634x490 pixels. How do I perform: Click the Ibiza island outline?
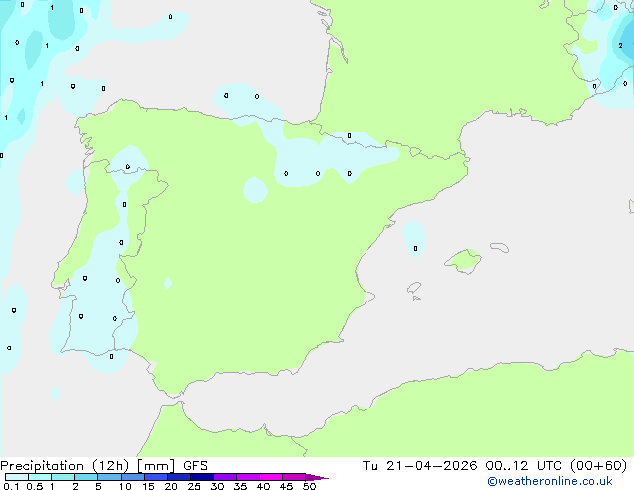point(414,288)
